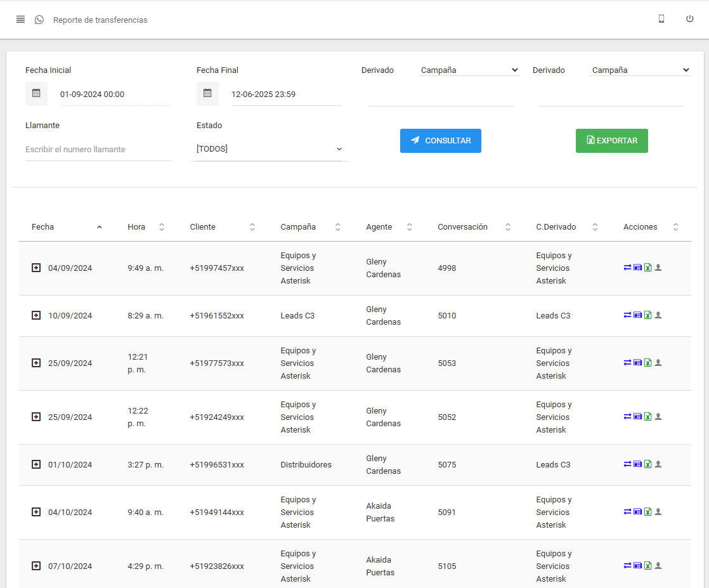709x588 pixels.
Task: Click blue card icon for conversation 5053
Action: coord(637,363)
